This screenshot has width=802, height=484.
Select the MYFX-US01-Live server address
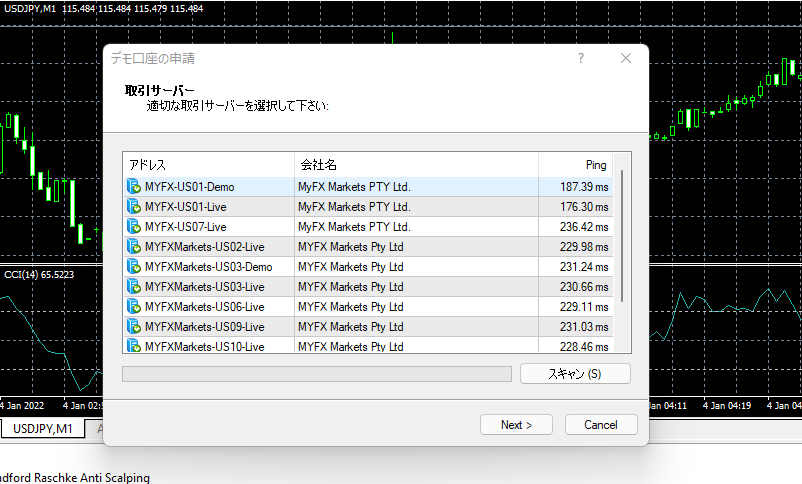(x=186, y=207)
